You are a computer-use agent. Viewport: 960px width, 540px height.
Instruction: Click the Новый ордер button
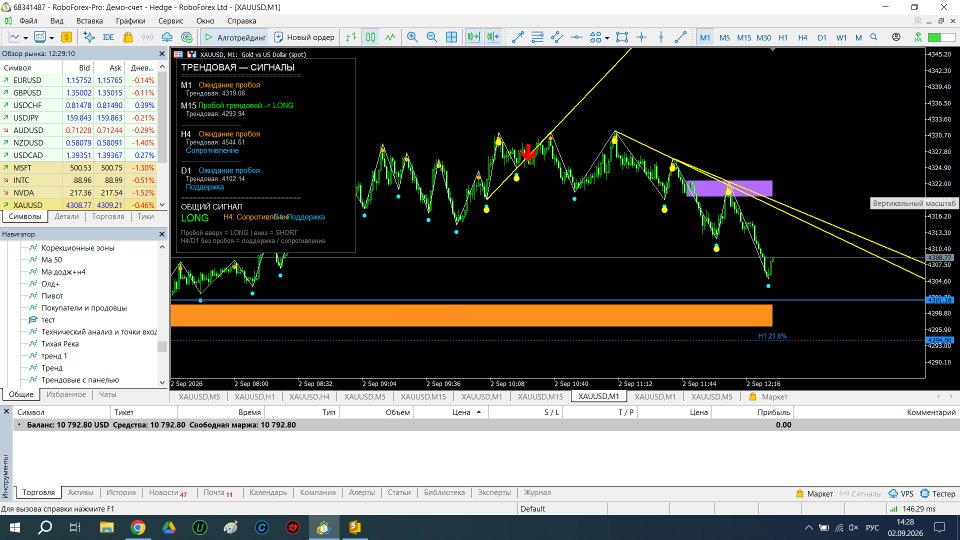(x=304, y=37)
